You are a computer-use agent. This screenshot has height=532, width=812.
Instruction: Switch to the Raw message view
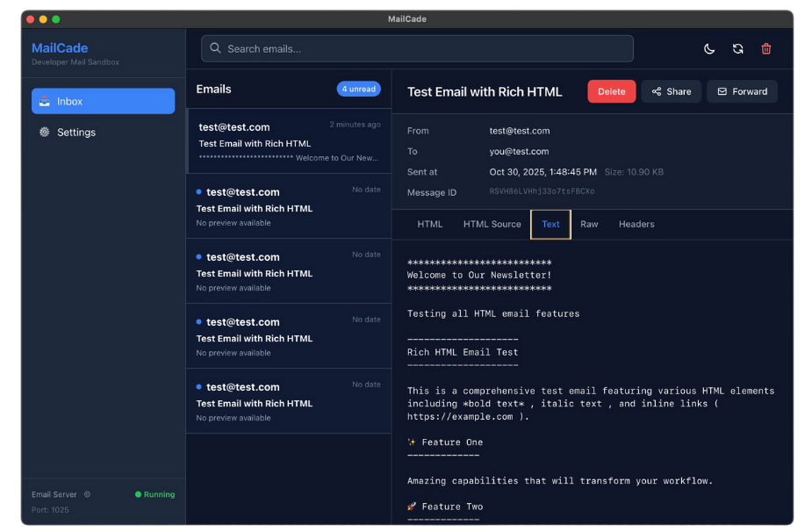coord(589,224)
